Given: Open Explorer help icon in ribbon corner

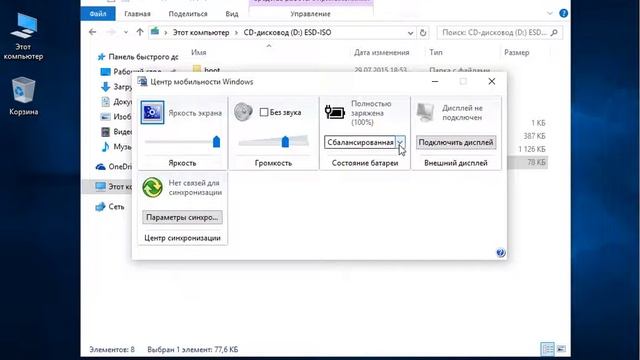Looking at the screenshot, I should click(x=563, y=13).
